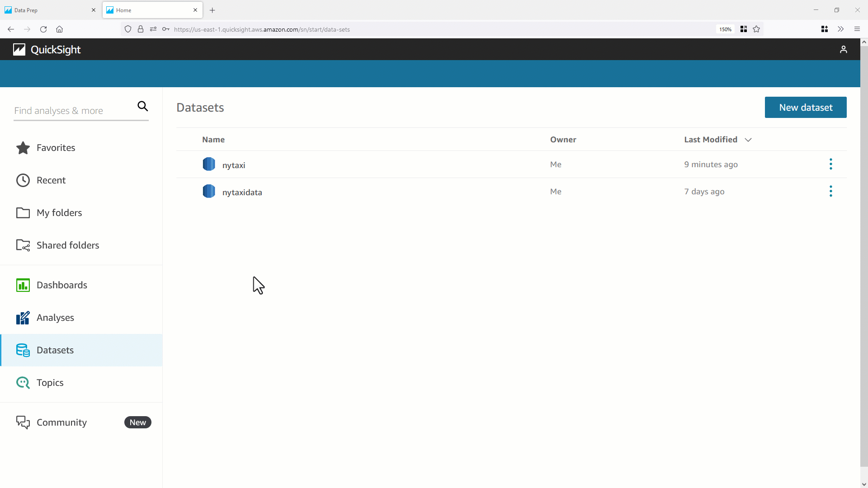Open the three-dot menu for nytaxi
Viewport: 868px width, 488px height.
coord(831,164)
